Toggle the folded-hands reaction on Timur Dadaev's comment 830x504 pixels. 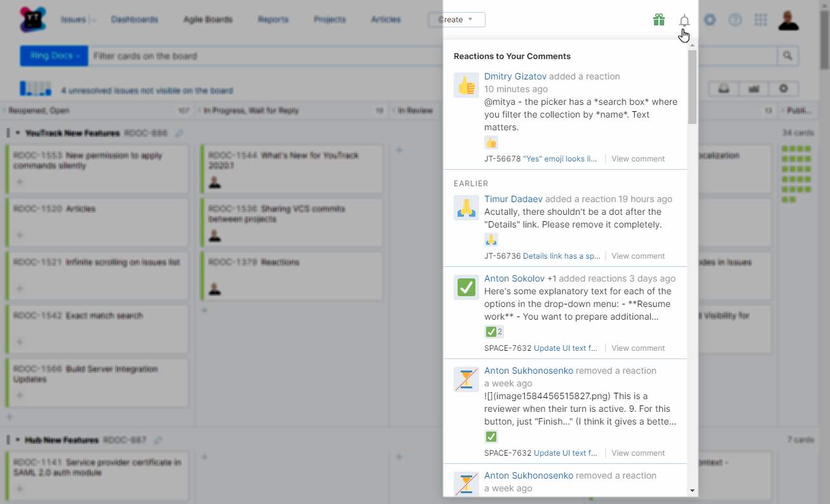[x=491, y=240]
